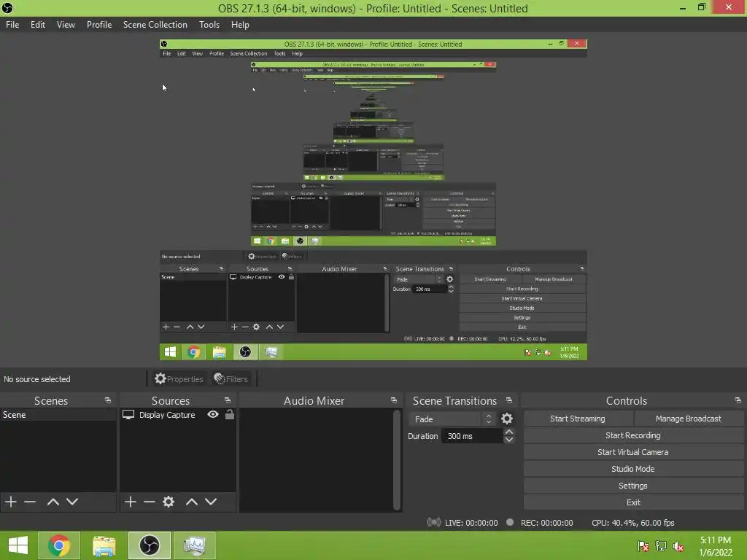
Task: Click the Exit button
Action: click(633, 502)
